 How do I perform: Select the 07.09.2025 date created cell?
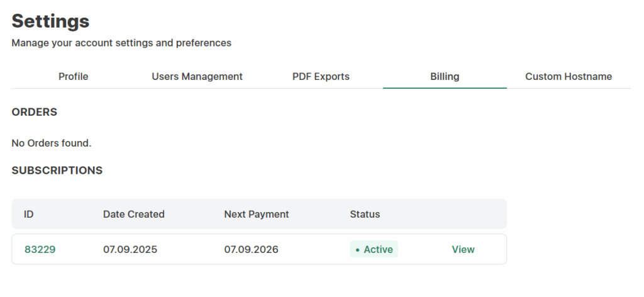click(130, 250)
